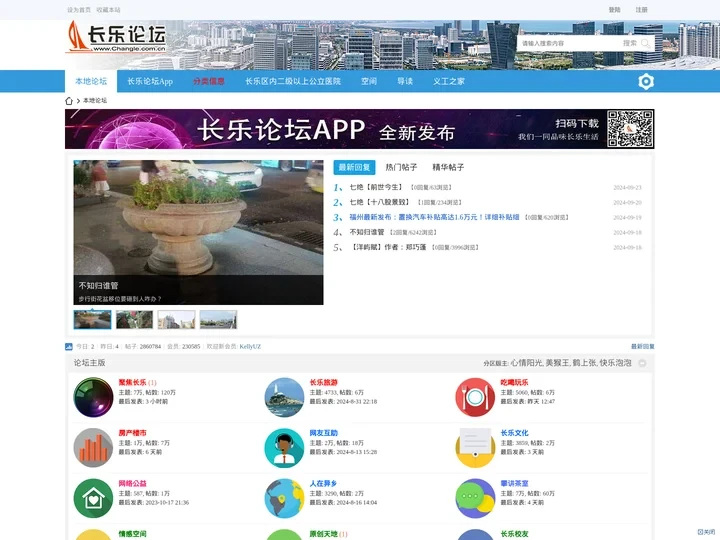Open 长乐旅游 forum title link
Screen dimensions: 720x540
pyautogui.click(x=323, y=382)
